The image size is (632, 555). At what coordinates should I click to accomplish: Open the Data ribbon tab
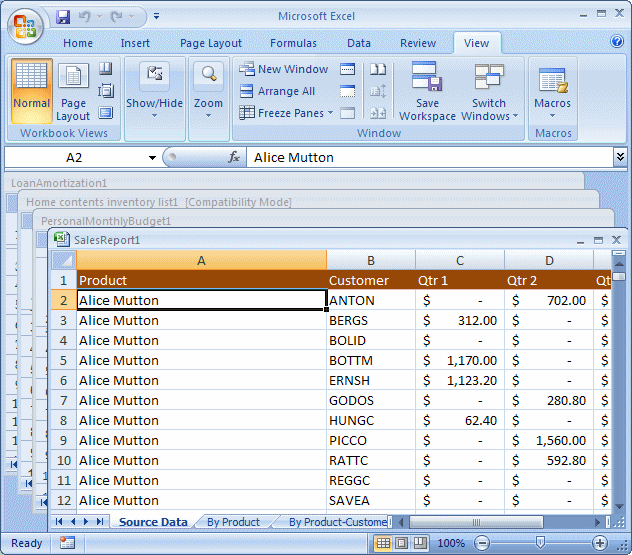359,43
